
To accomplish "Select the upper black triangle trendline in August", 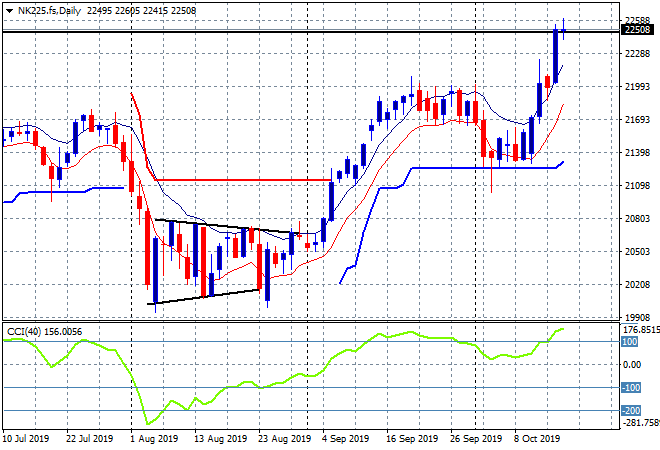I will (x=227, y=226).
